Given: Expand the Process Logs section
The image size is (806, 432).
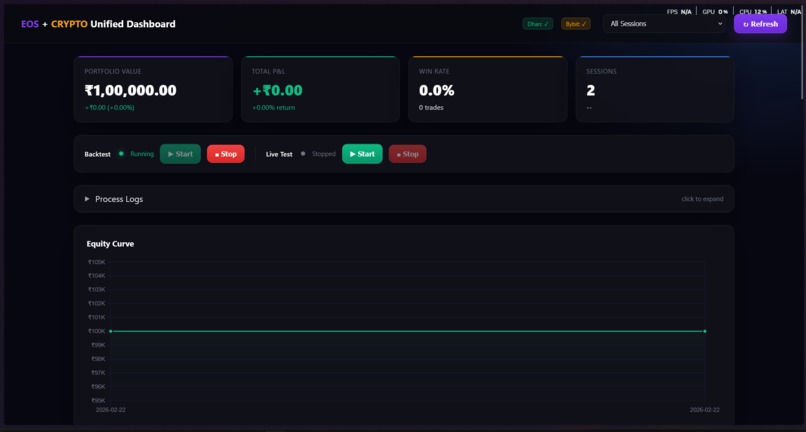Looking at the screenshot, I should 404,199.
